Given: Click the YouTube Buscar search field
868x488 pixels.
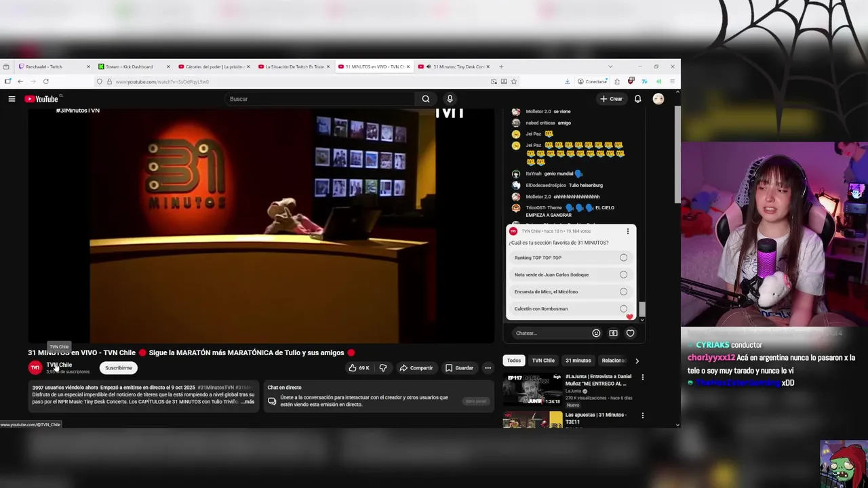Looking at the screenshot, I should 320,99.
